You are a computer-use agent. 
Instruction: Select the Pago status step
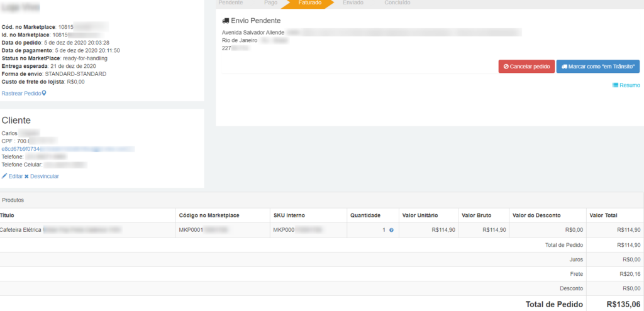pyautogui.click(x=270, y=3)
